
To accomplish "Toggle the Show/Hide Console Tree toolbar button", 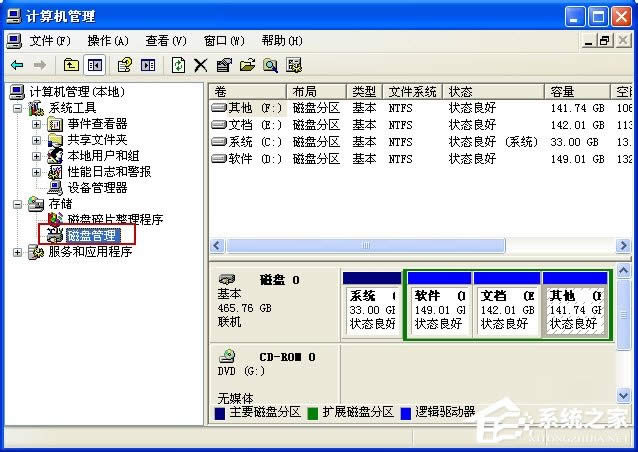I will point(95,65).
